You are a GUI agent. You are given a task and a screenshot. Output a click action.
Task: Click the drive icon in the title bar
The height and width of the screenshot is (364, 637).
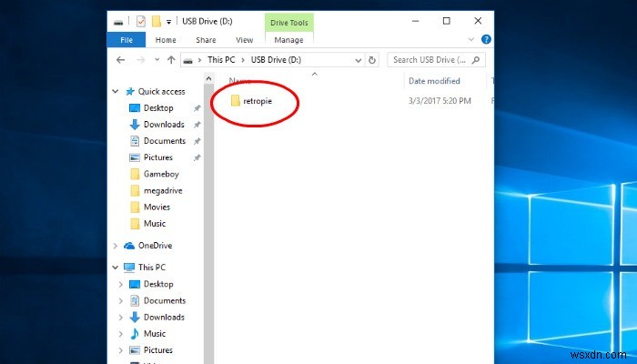[118, 22]
